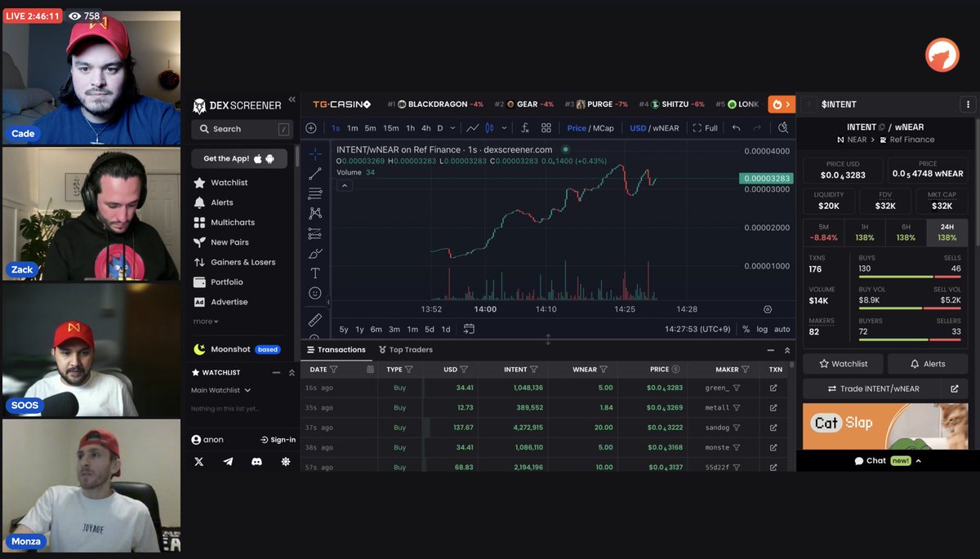Open the Transactions tab
The width and height of the screenshot is (980, 559).
[336, 349]
